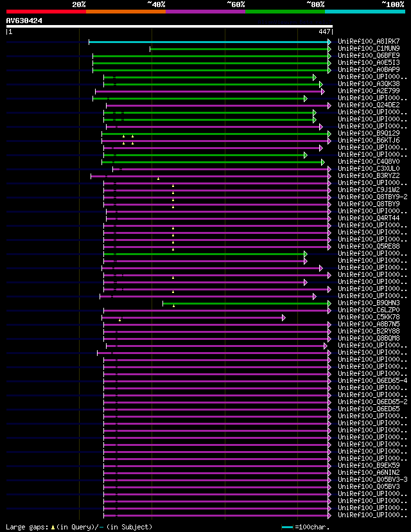Click the yellow gap marker under B9QHN3 bar
This screenshot has width=411, height=532.
coord(173,306)
